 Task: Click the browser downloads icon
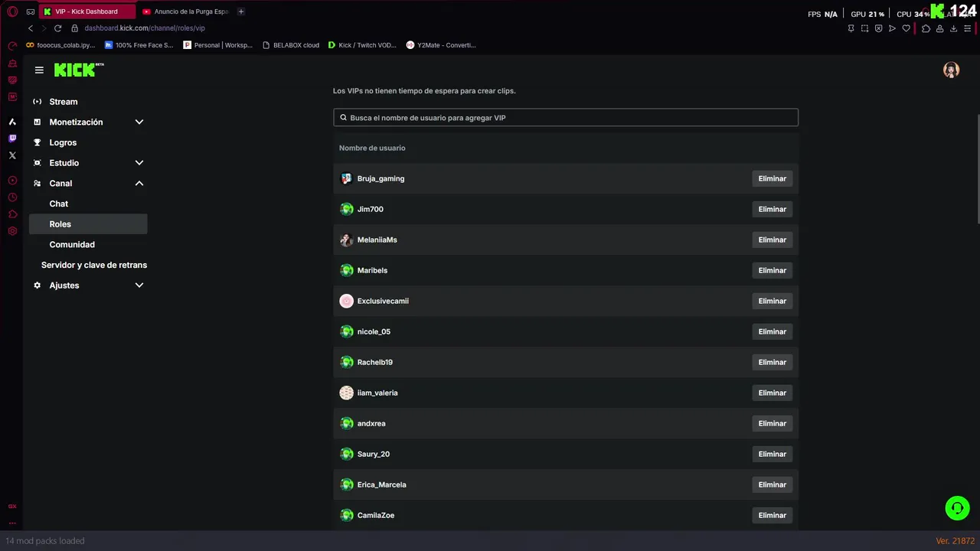[x=953, y=28]
